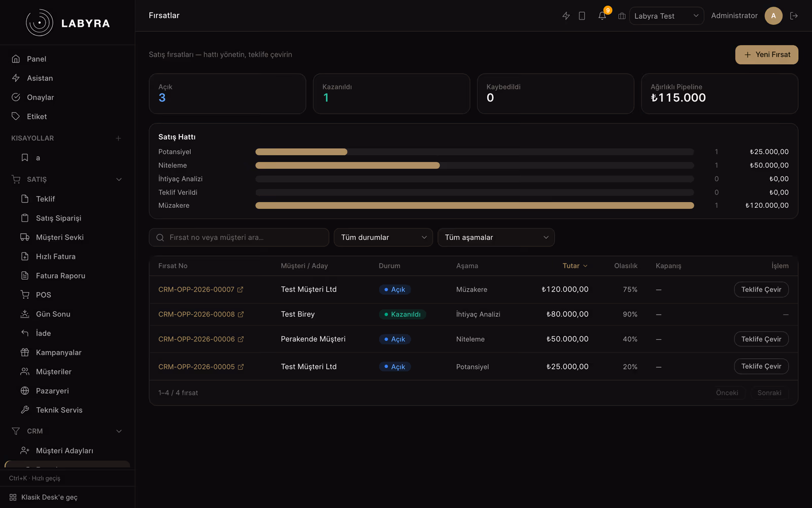Open external link icon for CRM-OPP-2026-00005
The width and height of the screenshot is (812, 508).
click(241, 367)
